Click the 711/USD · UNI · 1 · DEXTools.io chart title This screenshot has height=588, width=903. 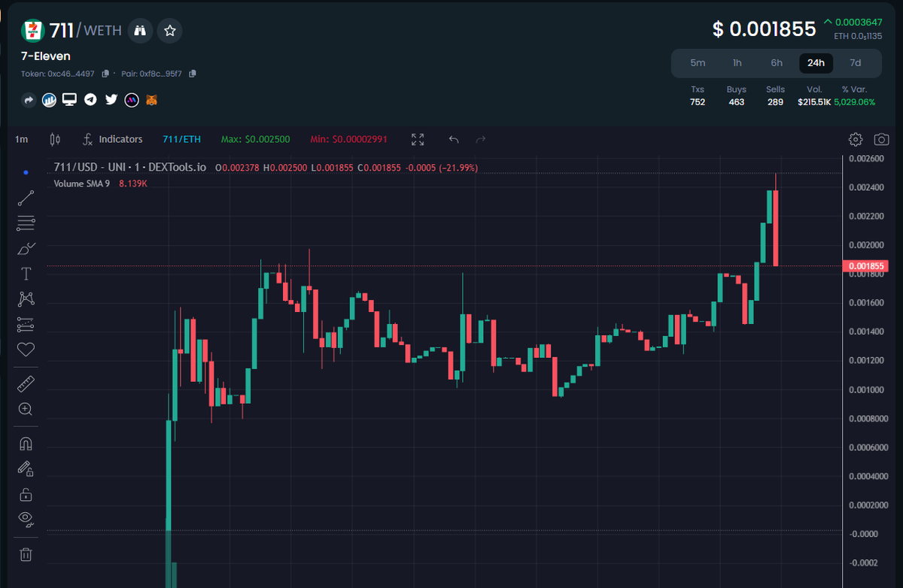(129, 167)
